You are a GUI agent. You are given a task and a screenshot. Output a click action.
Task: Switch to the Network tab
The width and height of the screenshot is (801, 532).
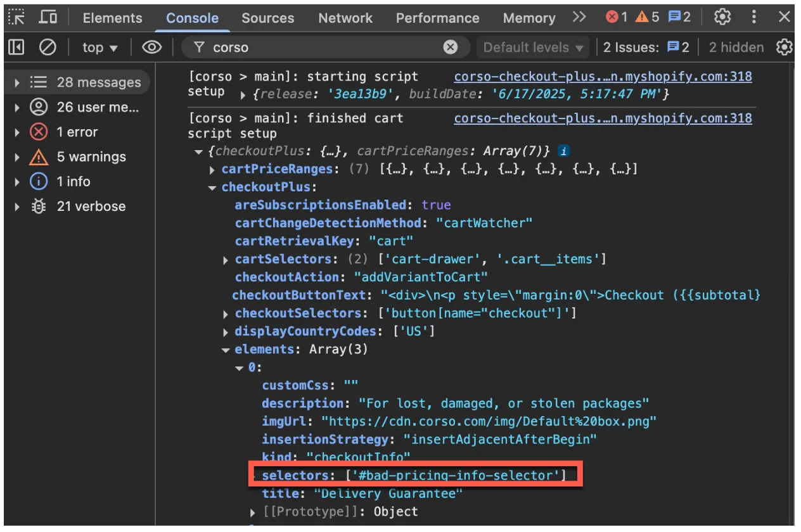(345, 18)
